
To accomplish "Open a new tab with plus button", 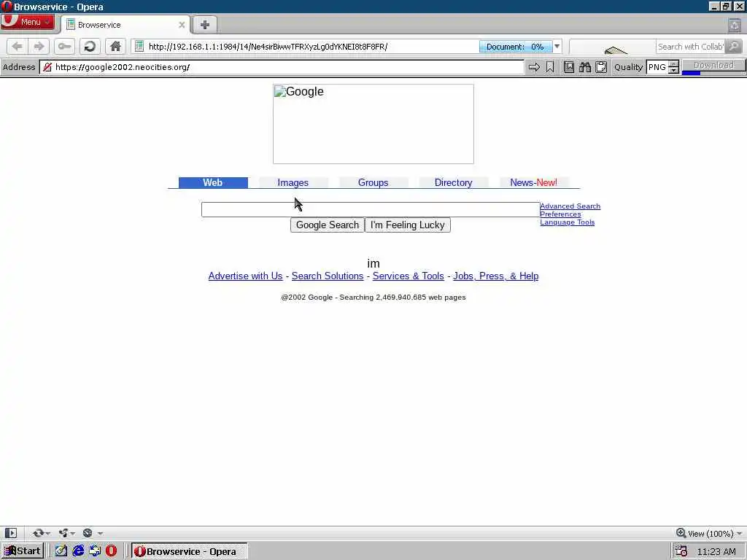I will [x=205, y=25].
